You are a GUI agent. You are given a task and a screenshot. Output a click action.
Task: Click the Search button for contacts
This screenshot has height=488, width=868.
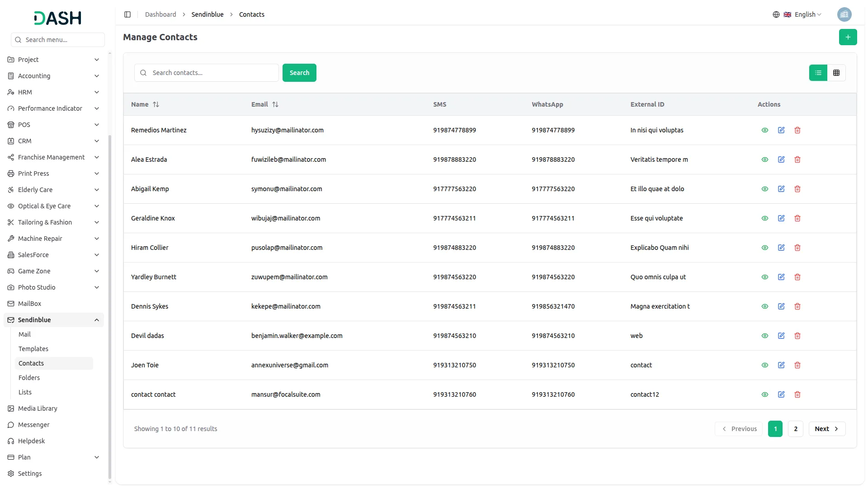(x=299, y=73)
